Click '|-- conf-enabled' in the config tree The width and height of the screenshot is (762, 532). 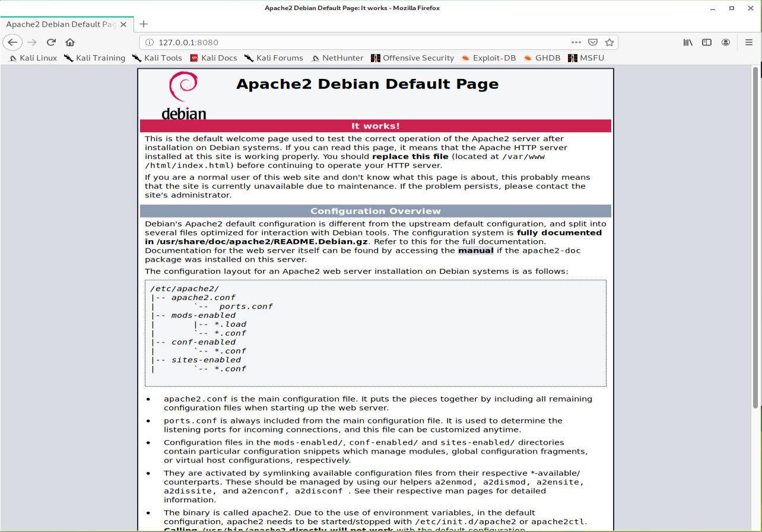tap(193, 342)
